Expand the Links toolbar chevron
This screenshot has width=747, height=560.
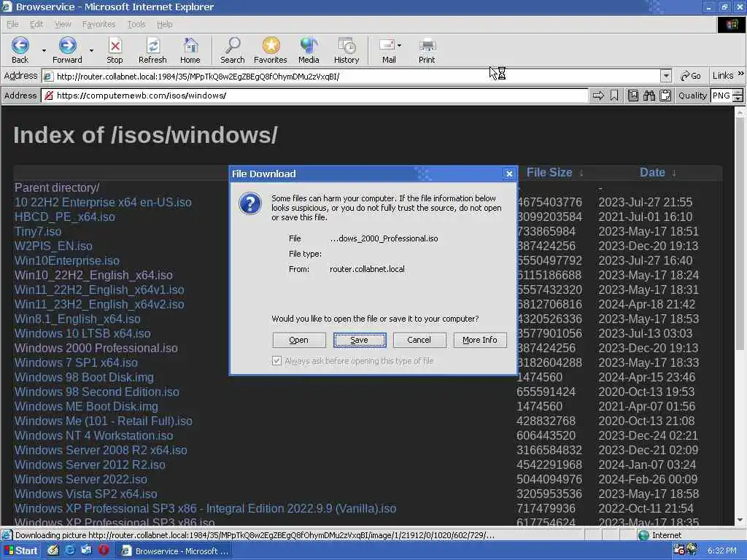741,74
